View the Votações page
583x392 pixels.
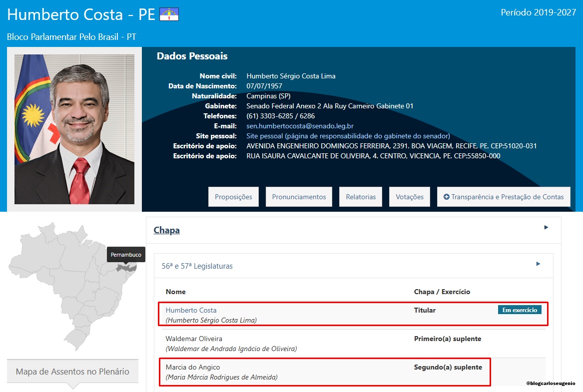pos(409,197)
